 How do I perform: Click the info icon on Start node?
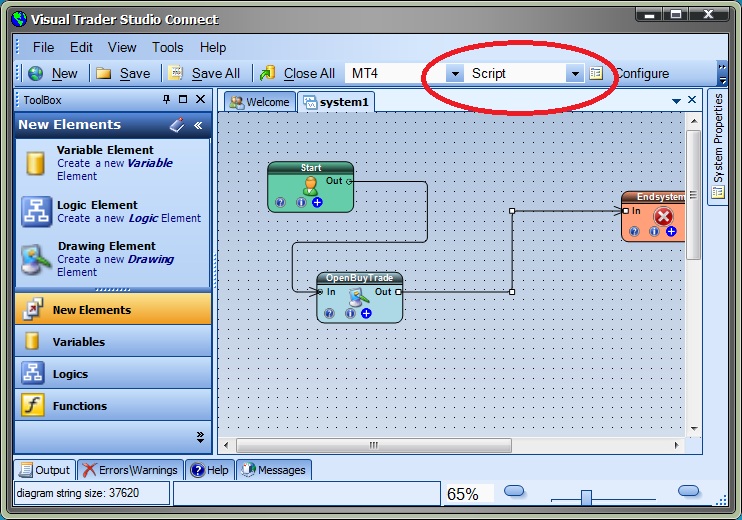coord(301,203)
